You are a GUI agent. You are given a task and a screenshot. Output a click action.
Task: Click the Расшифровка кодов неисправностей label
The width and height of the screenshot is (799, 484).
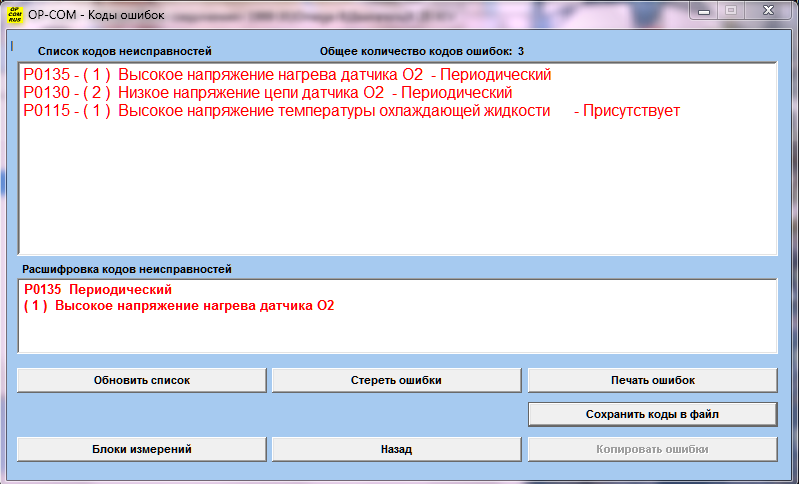(x=126, y=269)
